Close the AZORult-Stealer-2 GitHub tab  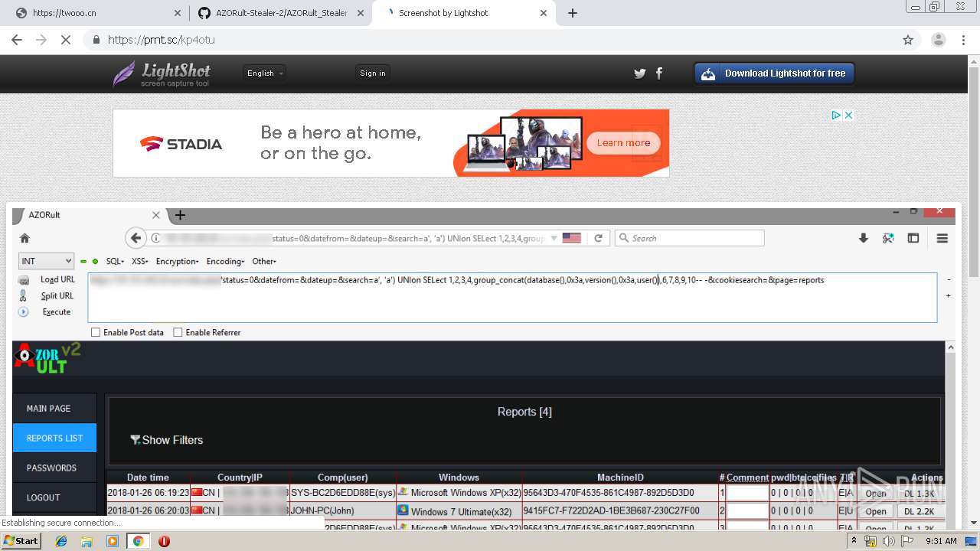(361, 13)
